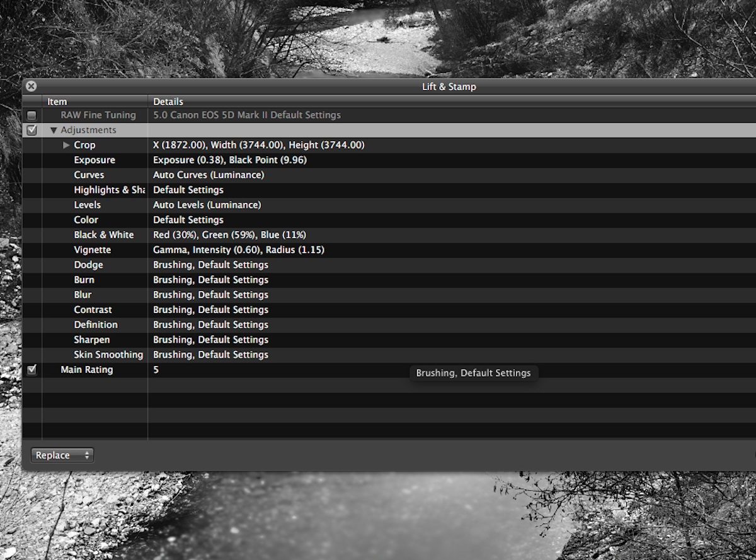Enable the RAW Fine Tuning checkbox
This screenshot has height=560, width=756.
pyautogui.click(x=32, y=115)
